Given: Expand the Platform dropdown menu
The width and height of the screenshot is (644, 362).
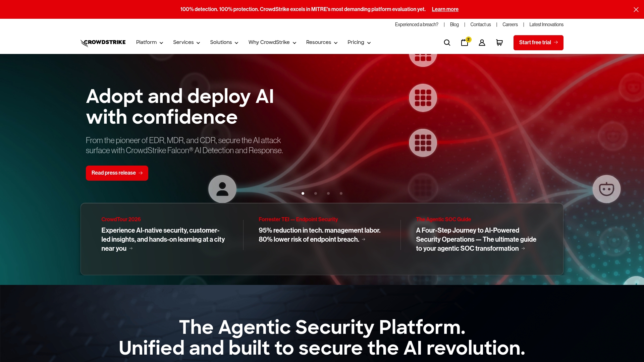Looking at the screenshot, I should 150,43.
